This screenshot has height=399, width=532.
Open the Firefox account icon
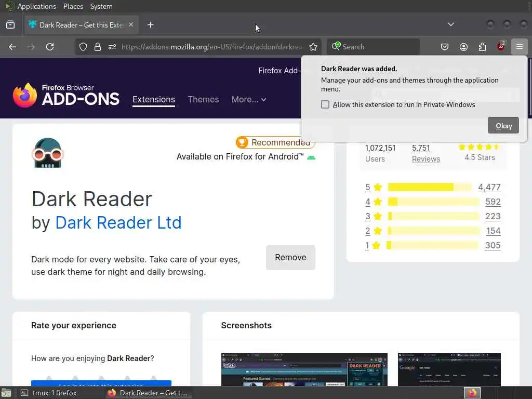click(x=463, y=47)
